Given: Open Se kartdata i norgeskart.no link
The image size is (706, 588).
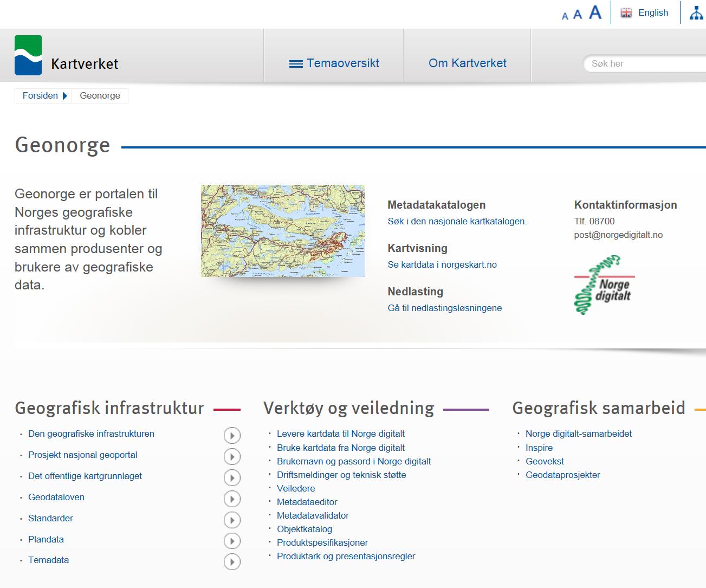Looking at the screenshot, I should coord(442,264).
